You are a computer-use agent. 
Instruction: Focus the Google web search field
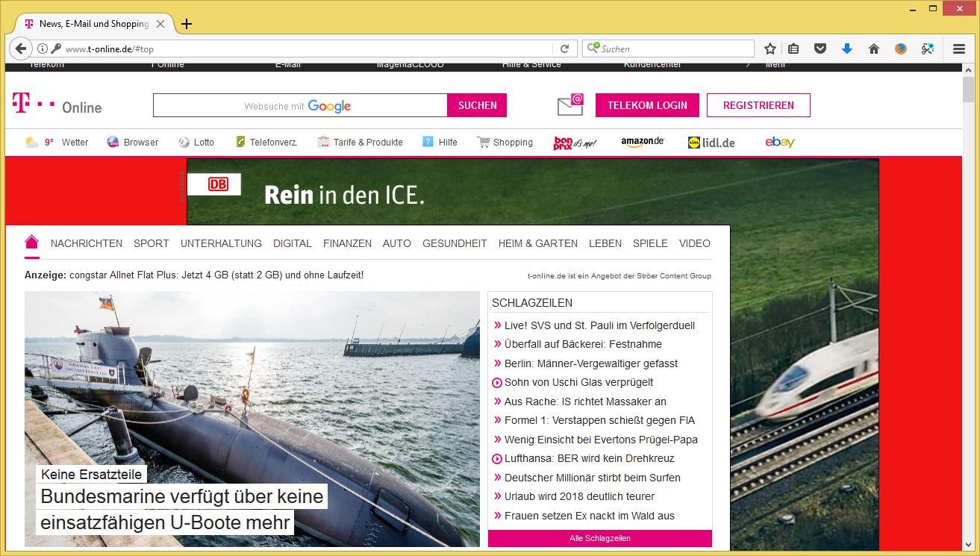click(x=300, y=105)
